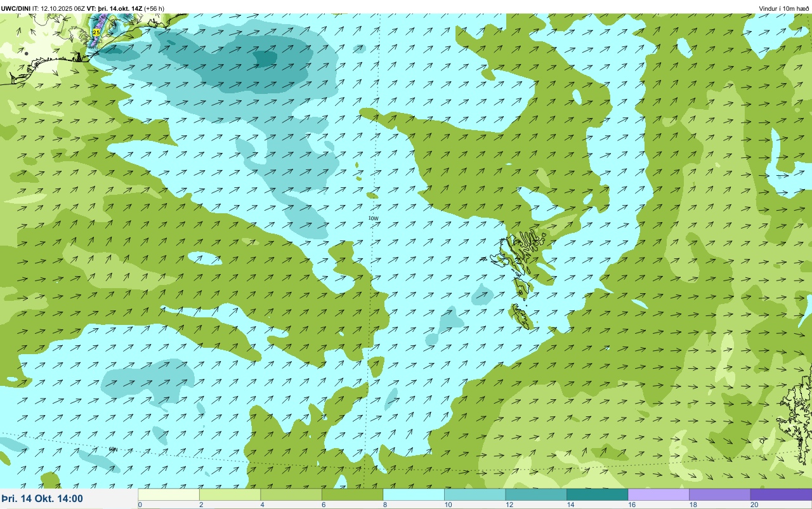The height and width of the screenshot is (509, 812).
Task: Click the dark purple legend swatch above 20
Action: coord(781,494)
